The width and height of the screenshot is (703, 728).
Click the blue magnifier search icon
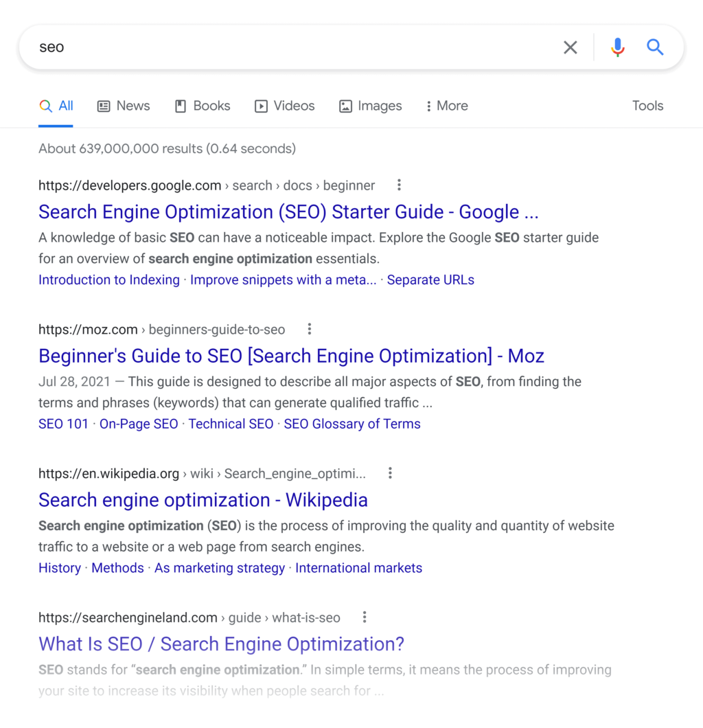[x=656, y=47]
